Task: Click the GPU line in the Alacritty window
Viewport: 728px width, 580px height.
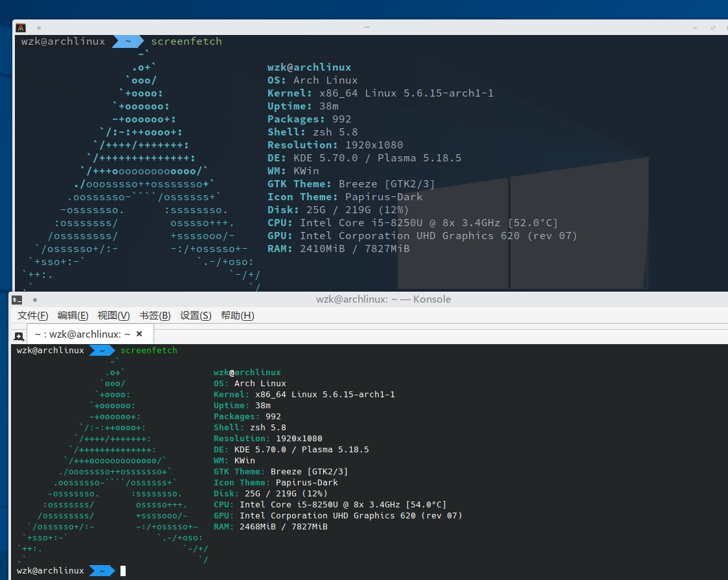Action: tap(422, 237)
